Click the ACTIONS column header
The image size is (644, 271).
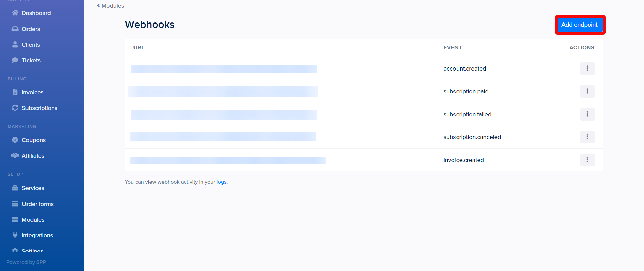point(582,48)
